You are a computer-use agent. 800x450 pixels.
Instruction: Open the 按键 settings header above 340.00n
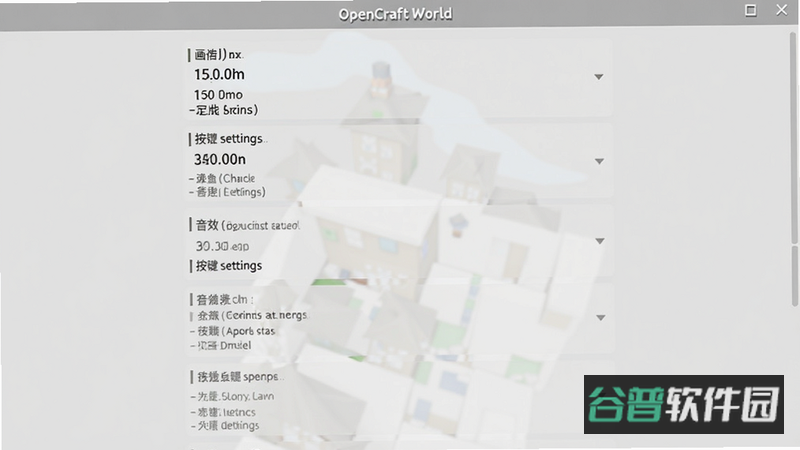point(229,139)
